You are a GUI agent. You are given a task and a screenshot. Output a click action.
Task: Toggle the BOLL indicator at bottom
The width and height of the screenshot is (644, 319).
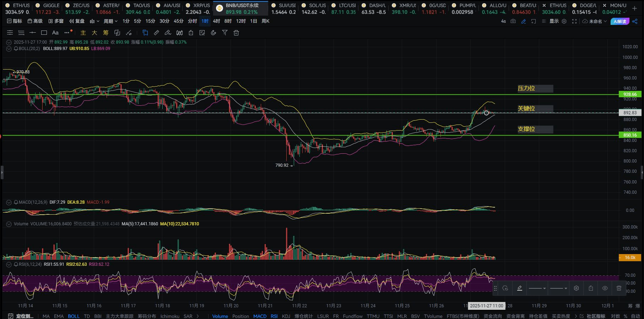tap(74, 316)
